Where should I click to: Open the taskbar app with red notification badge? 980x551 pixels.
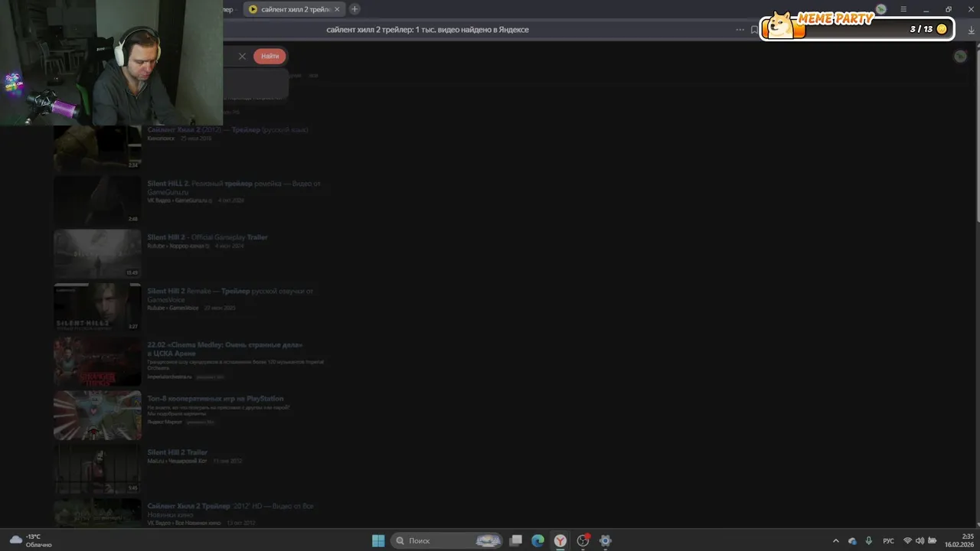[x=583, y=540]
